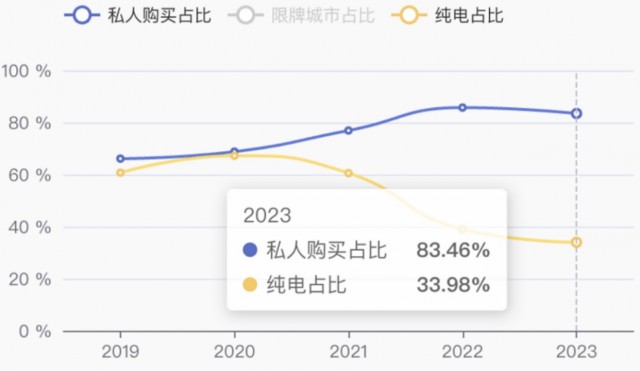Click the 2022 x-axis label
This screenshot has width=640, height=371.
(x=462, y=351)
